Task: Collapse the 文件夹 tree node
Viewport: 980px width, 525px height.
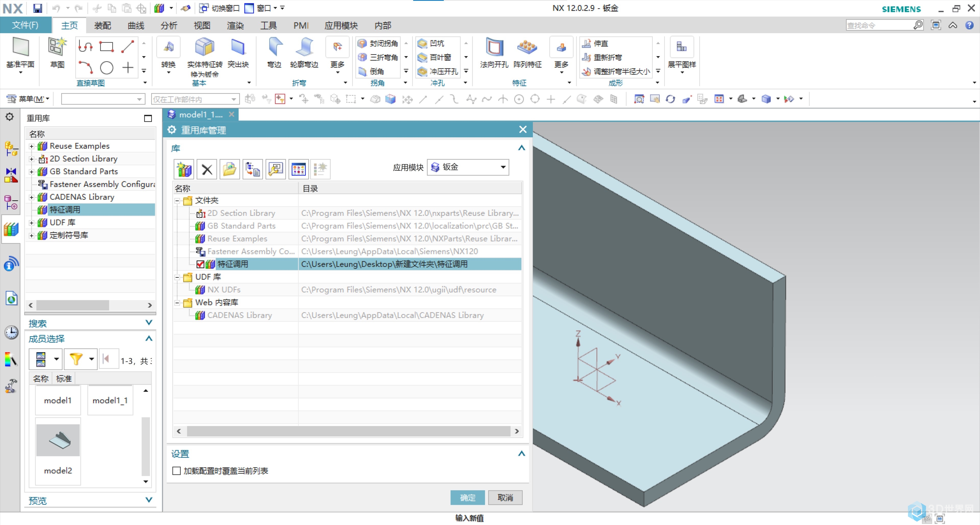Action: (x=177, y=201)
